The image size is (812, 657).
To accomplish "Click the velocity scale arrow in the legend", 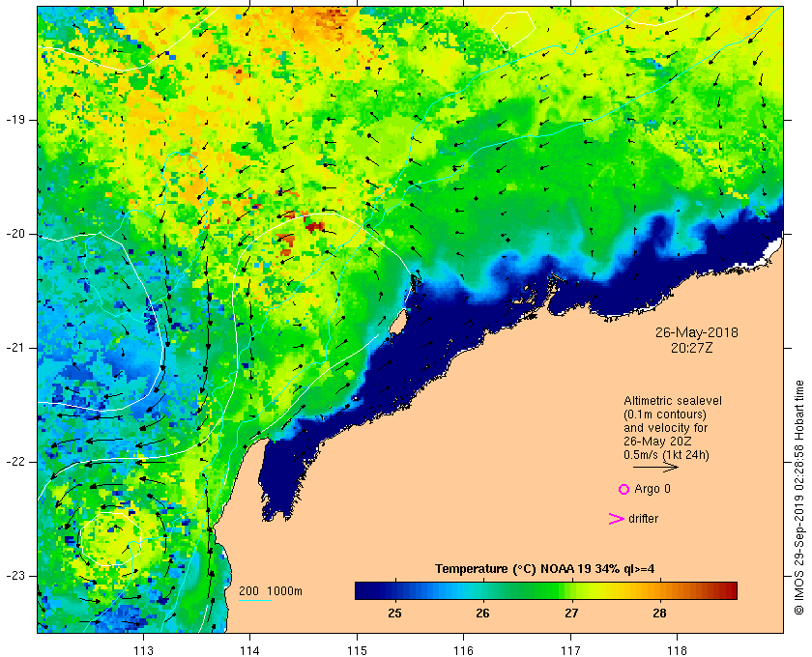I will (655, 468).
